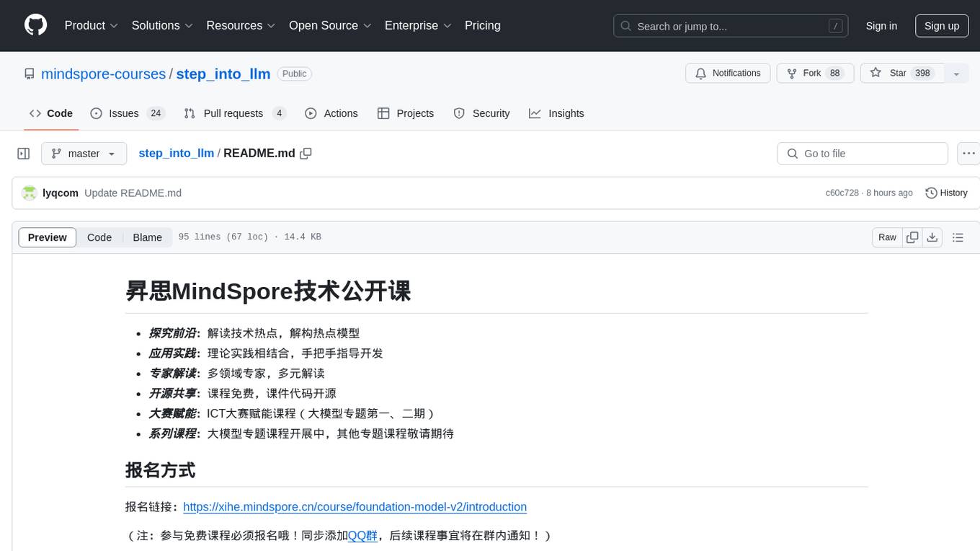Open the Pull requests tab
Screen dimensions: 980x551
(235, 113)
